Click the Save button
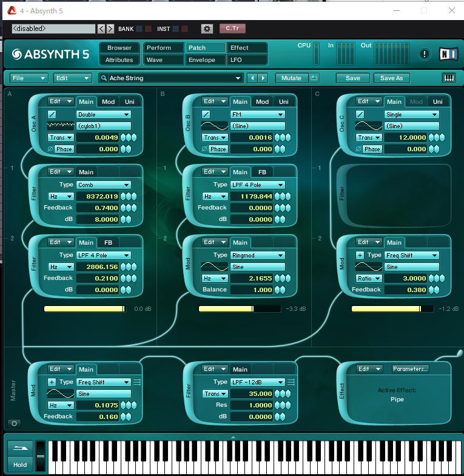The width and height of the screenshot is (464, 476). 353,78
